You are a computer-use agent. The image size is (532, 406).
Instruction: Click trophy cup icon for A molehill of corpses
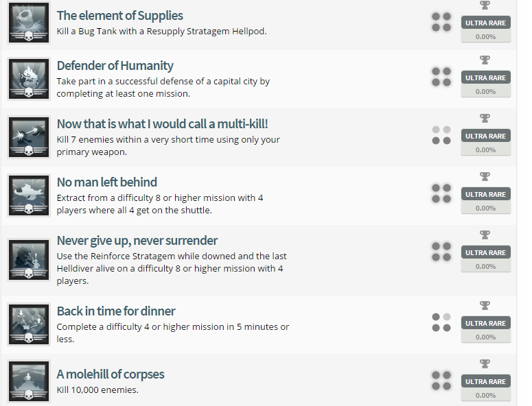tap(485, 363)
